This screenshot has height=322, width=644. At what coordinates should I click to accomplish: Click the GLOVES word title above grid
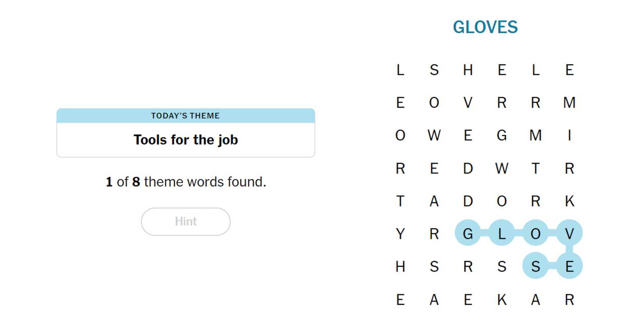[485, 27]
